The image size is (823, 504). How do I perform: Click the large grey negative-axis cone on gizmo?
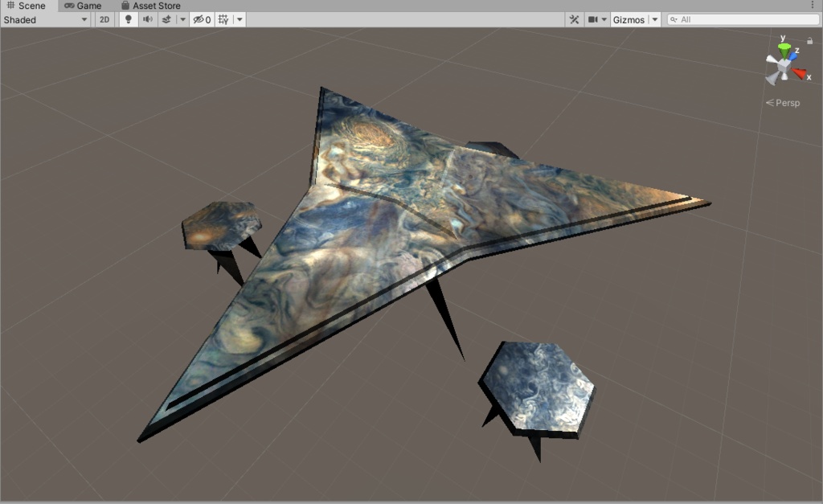coord(772,78)
